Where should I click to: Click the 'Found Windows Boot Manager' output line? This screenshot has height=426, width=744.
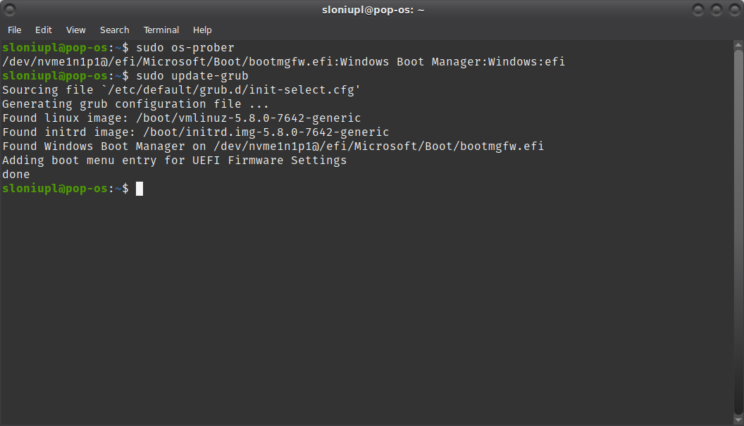pyautogui.click(x=273, y=146)
